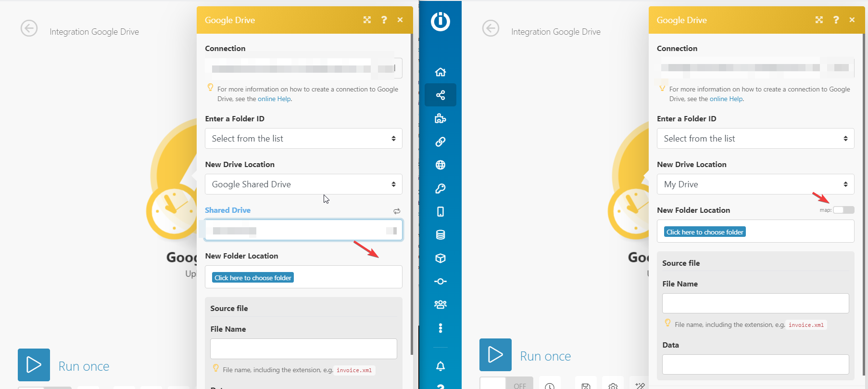This screenshot has width=868, height=389.
Task: Click 'invoice.xml' example in right dialog
Action: coord(806,325)
